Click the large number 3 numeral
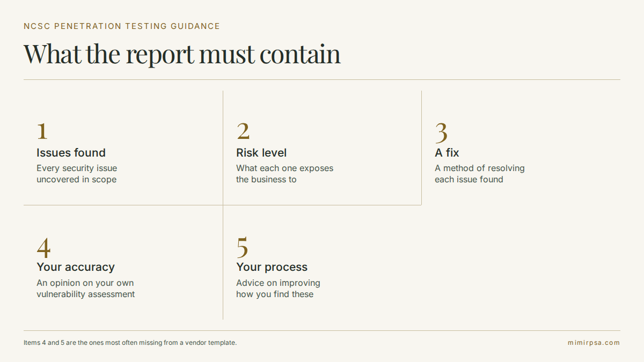 tap(441, 132)
